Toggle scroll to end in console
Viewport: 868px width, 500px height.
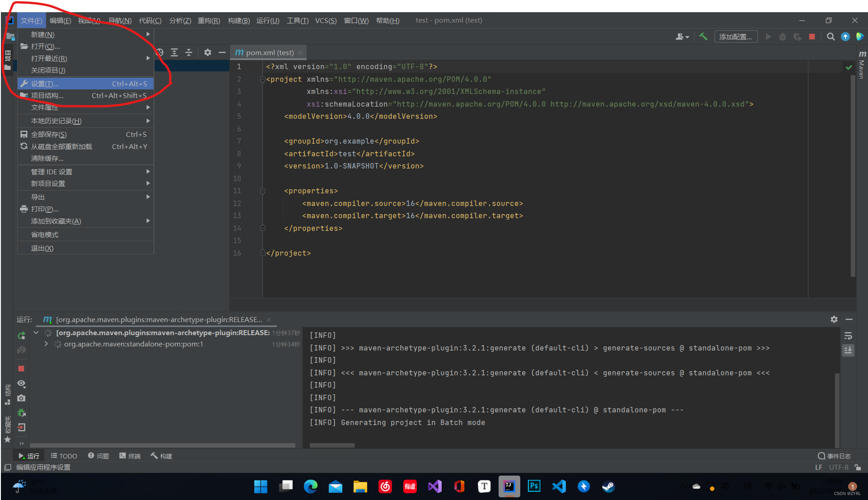[x=848, y=350]
